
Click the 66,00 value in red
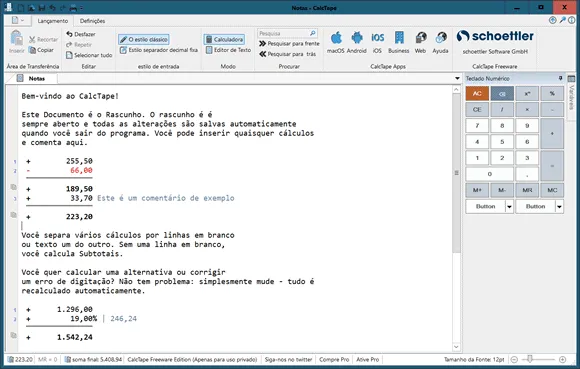81,170
